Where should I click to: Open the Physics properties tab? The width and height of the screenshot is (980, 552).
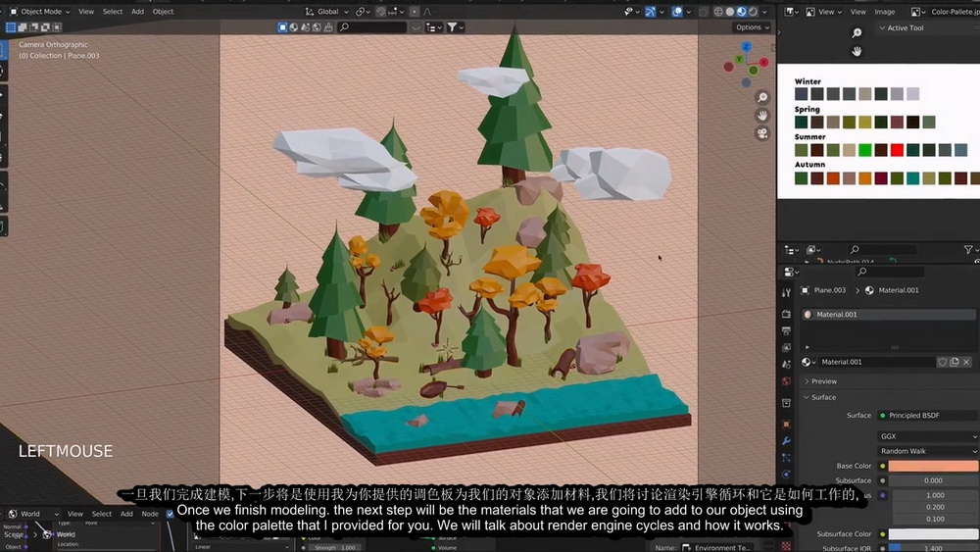pyautogui.click(x=786, y=475)
